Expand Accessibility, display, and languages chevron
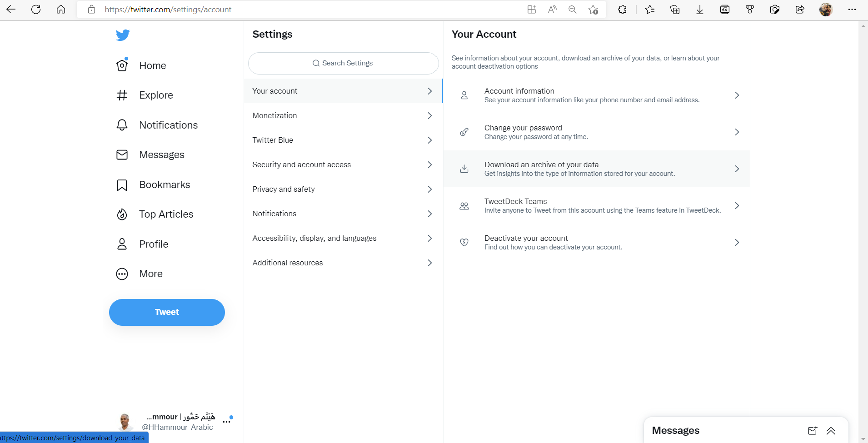868x443 pixels. click(x=429, y=238)
